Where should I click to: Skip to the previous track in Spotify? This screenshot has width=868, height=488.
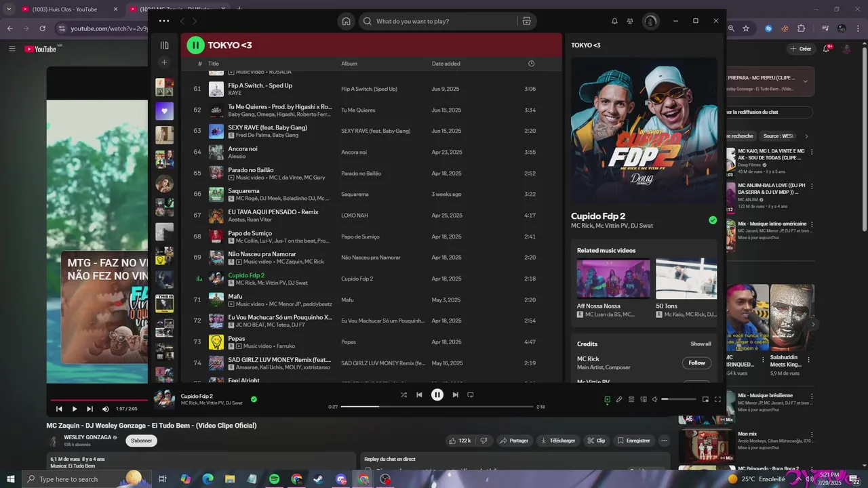coord(419,394)
